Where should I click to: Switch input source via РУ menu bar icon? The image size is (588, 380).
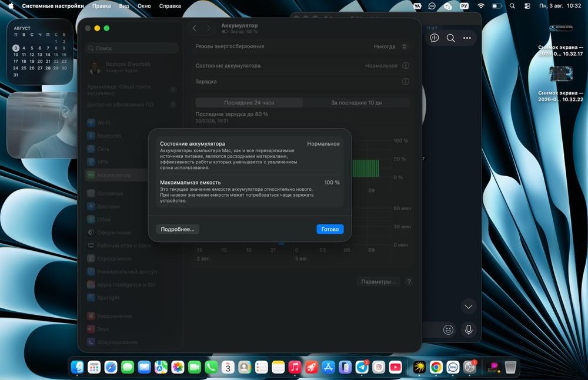pyautogui.click(x=465, y=6)
